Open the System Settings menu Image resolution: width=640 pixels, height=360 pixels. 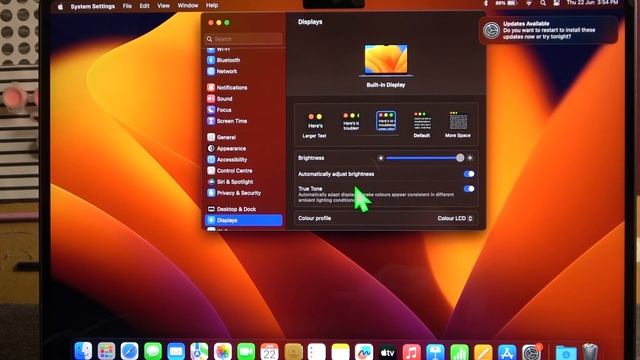(x=93, y=6)
